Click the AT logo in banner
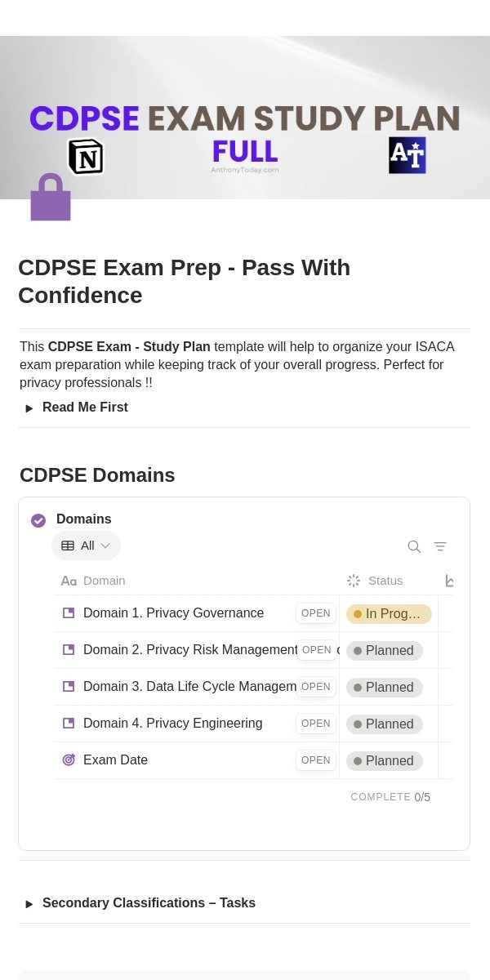The image size is (490, 980). 408,155
